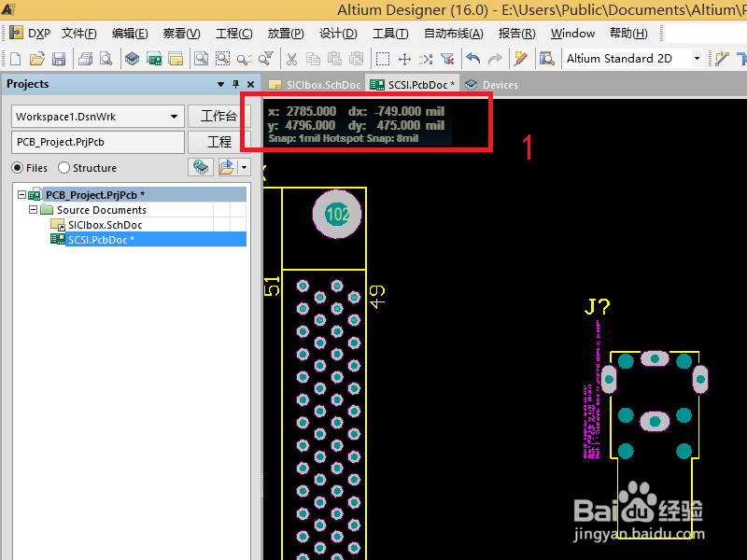Screen dimensions: 747x560
Task: Click the Cut icon on the toolbar
Action: point(291,59)
